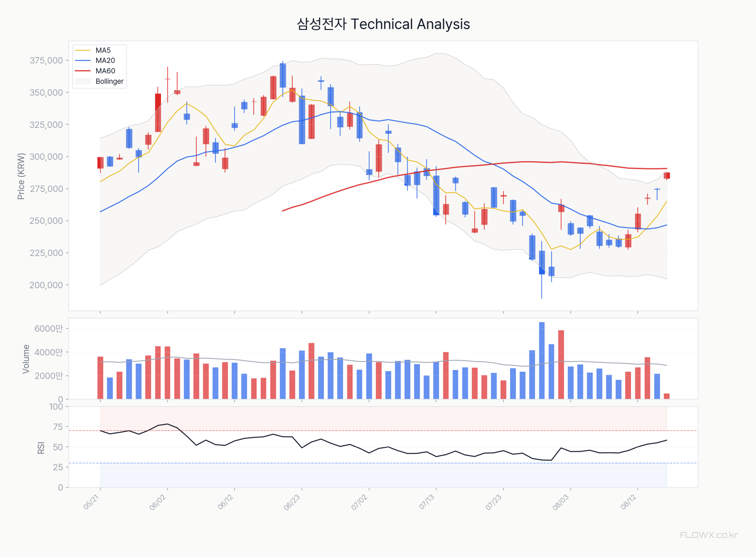Image resolution: width=756 pixels, height=557 pixels.
Task: Click the '50' RSI axis label
Action: coord(58,447)
